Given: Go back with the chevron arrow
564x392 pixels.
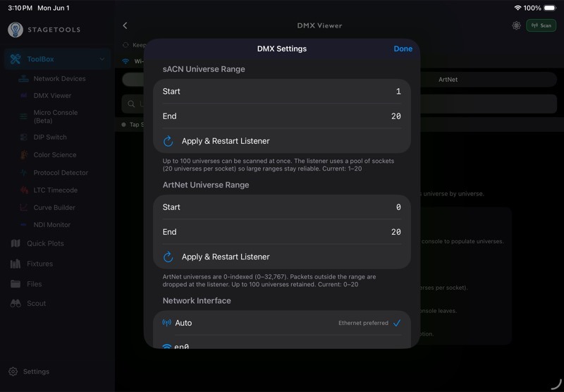Looking at the screenshot, I should tap(125, 25).
